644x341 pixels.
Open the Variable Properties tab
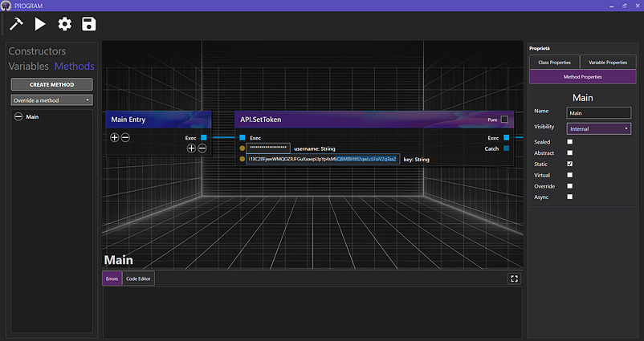[608, 63]
